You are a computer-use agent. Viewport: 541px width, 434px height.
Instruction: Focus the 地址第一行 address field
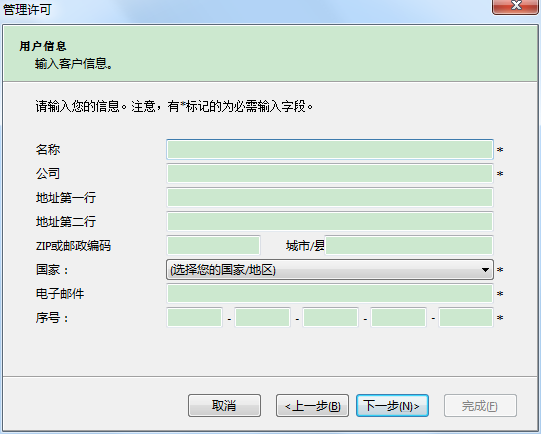[330, 198]
